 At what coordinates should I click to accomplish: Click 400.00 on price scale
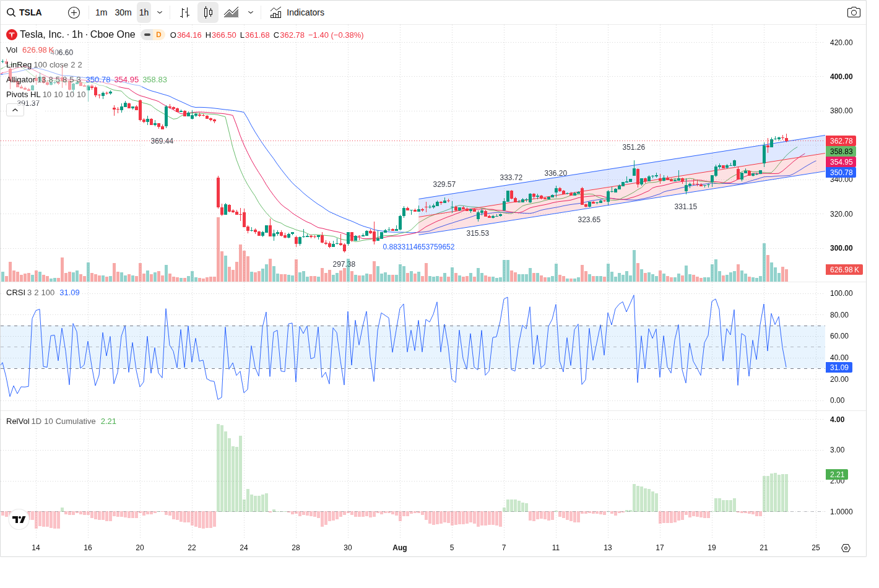(x=841, y=77)
